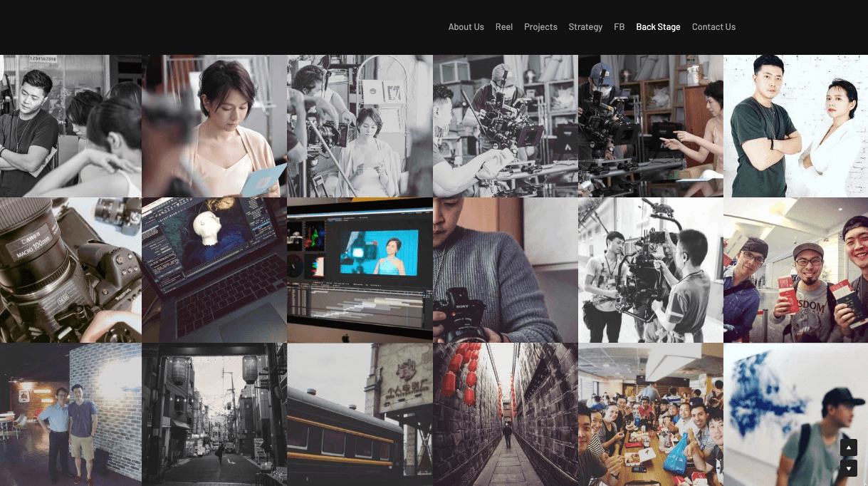Open the Projects navigation link
The image size is (868, 486).
pyautogui.click(x=540, y=27)
